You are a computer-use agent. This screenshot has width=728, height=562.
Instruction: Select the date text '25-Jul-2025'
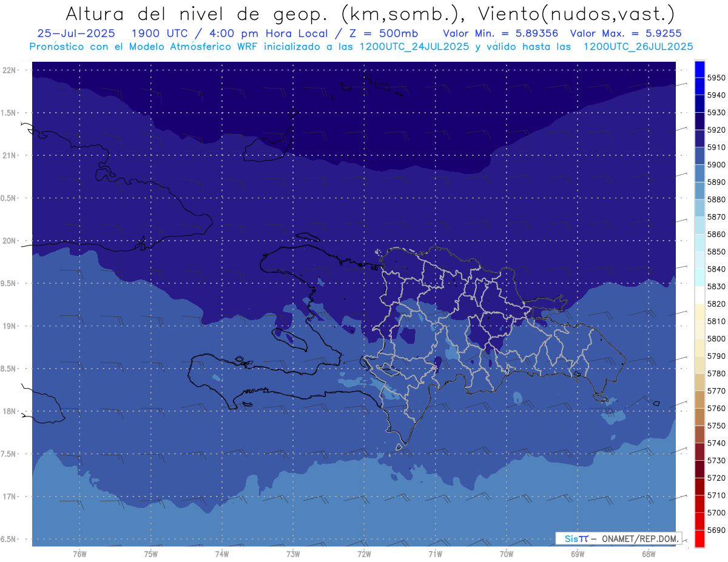point(77,33)
